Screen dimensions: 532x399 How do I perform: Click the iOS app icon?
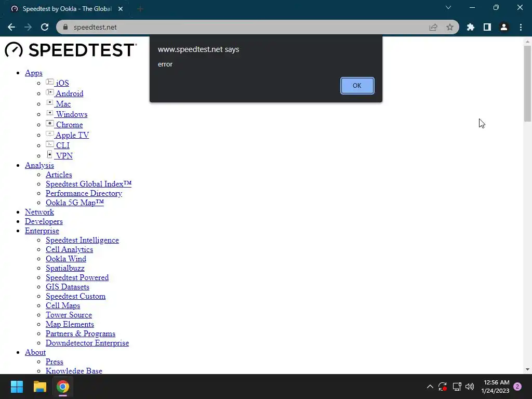(x=50, y=82)
